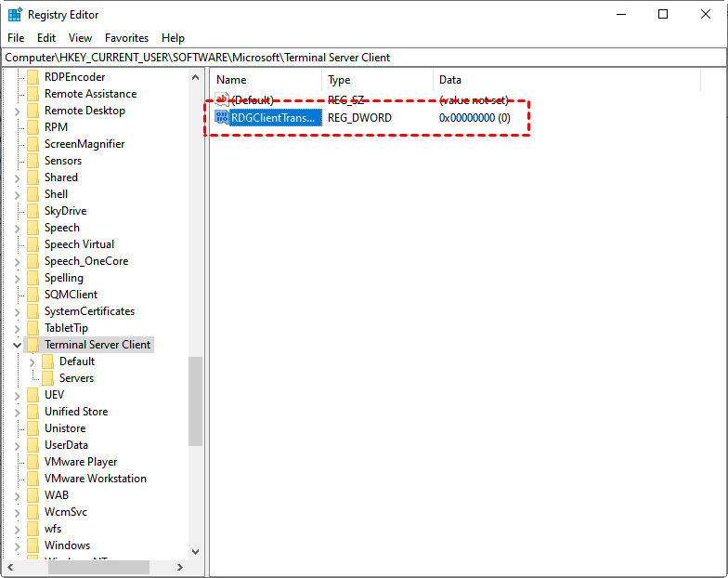Select the WAB key label

coord(57,495)
